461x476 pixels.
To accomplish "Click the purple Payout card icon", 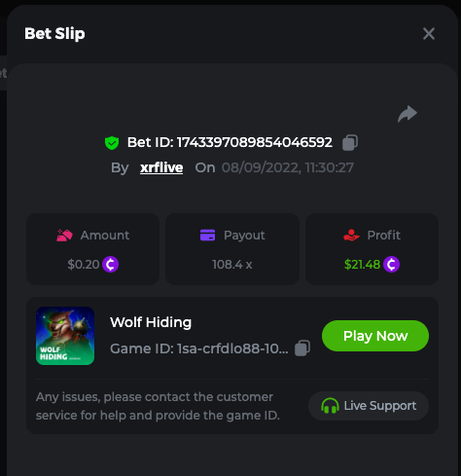I will 207,236.
